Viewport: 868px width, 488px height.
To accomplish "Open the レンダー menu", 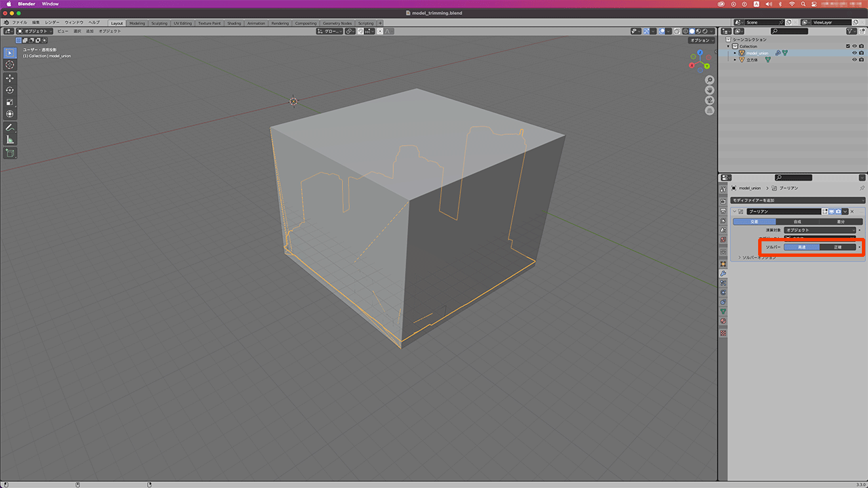I will (52, 22).
